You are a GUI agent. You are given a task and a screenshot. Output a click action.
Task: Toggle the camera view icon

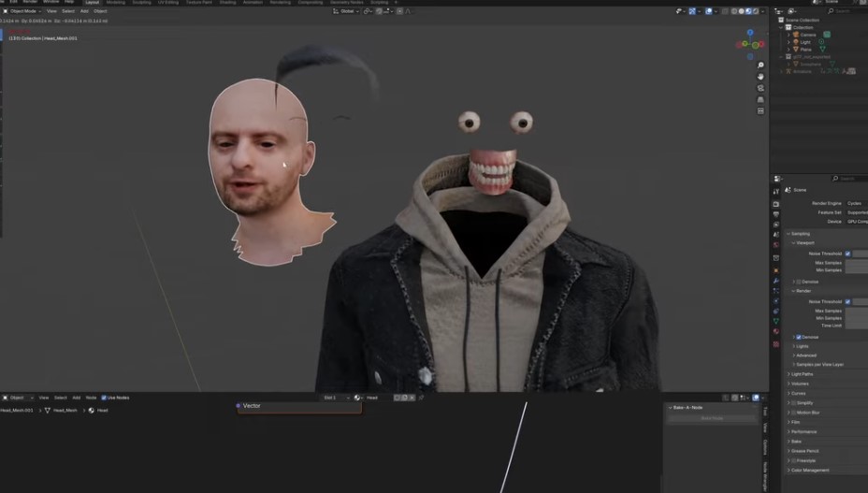(x=760, y=88)
